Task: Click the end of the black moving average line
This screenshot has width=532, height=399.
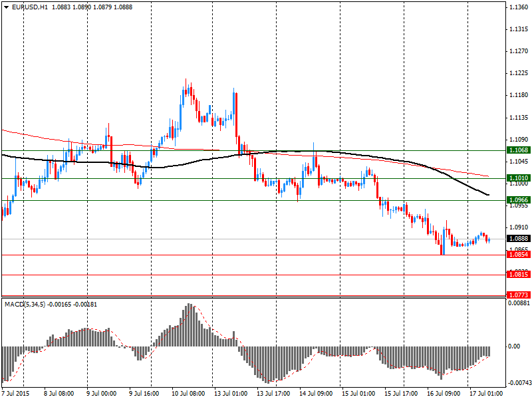Action: coord(489,195)
